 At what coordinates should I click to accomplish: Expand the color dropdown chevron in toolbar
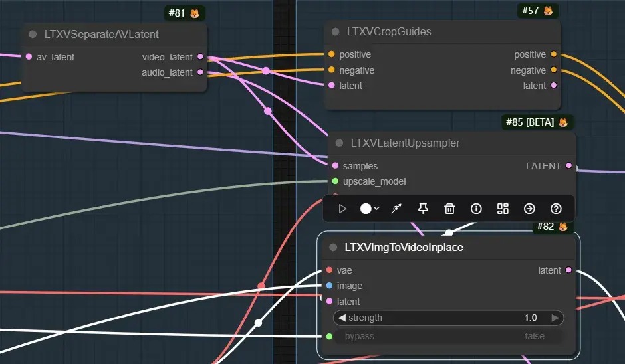click(377, 209)
